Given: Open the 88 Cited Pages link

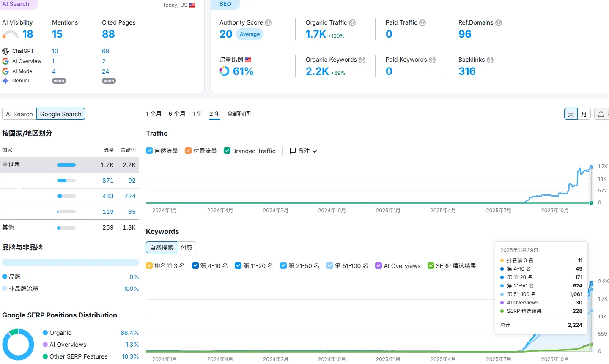Looking at the screenshot, I should coord(108,34).
